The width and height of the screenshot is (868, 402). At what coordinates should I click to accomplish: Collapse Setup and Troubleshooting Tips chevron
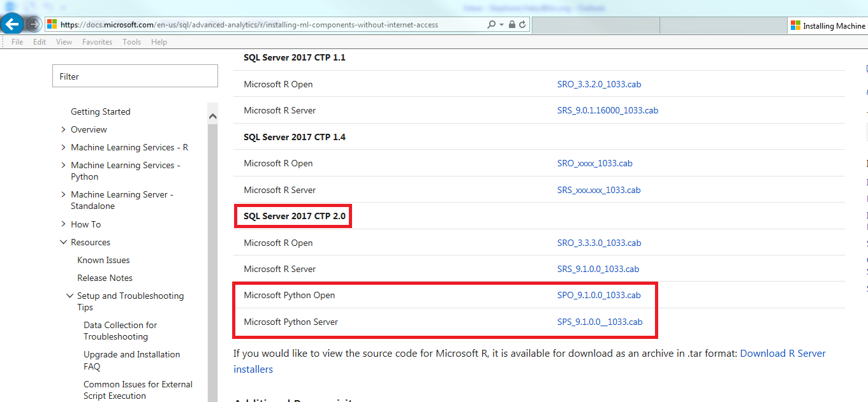[x=70, y=296]
